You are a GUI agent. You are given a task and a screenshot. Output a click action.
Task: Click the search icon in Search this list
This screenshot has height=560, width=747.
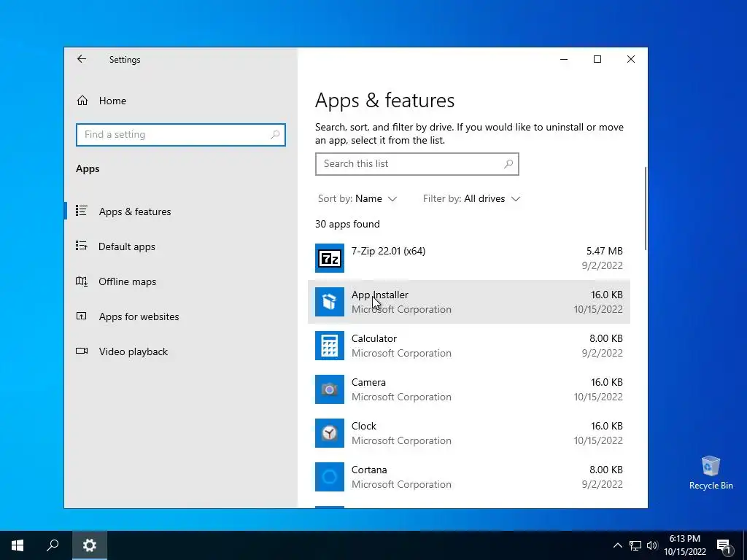508,164
